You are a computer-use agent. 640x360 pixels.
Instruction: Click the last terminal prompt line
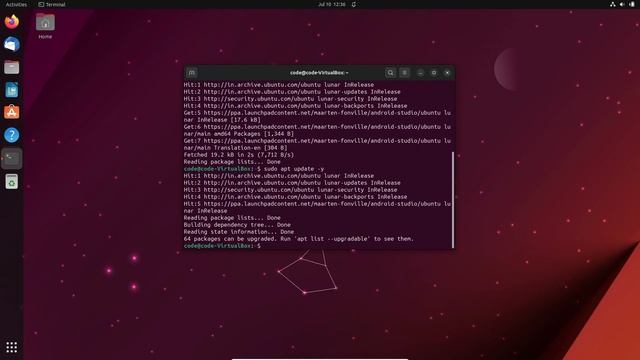point(222,246)
